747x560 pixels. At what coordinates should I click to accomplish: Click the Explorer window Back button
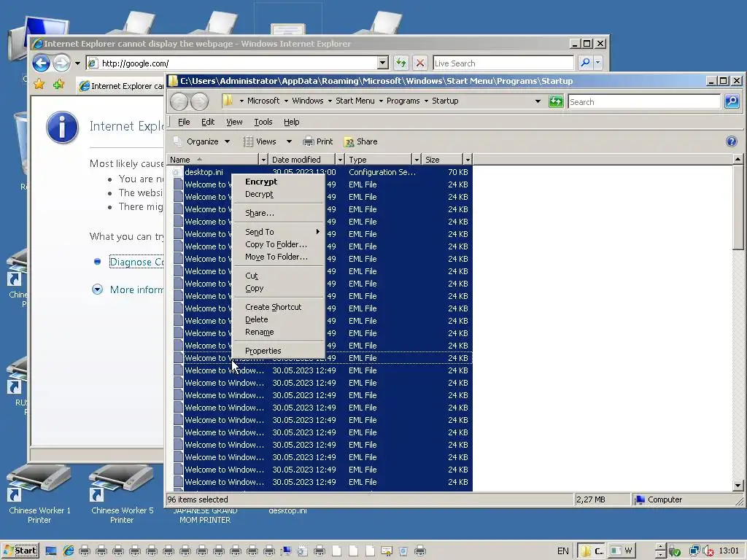[179, 101]
